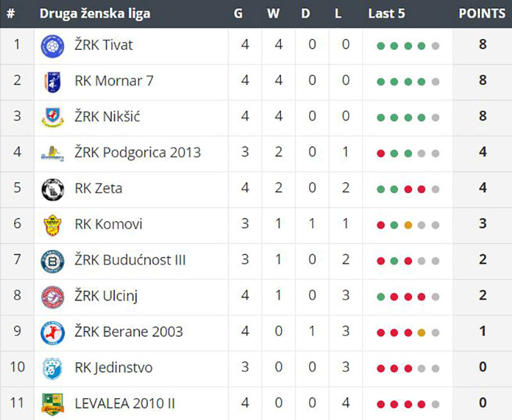Open the ŽRK Nikšić team logo
The width and height of the screenshot is (512, 420).
coord(52,118)
